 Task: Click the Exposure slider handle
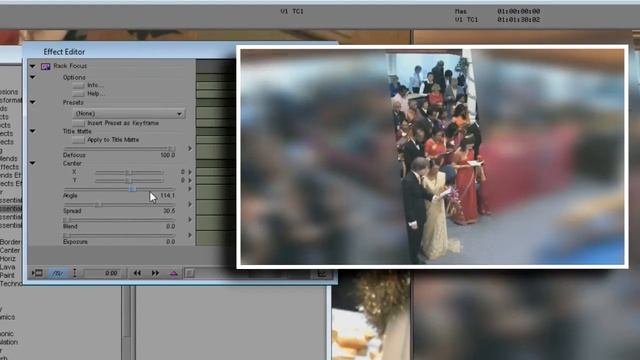[x=67, y=236]
